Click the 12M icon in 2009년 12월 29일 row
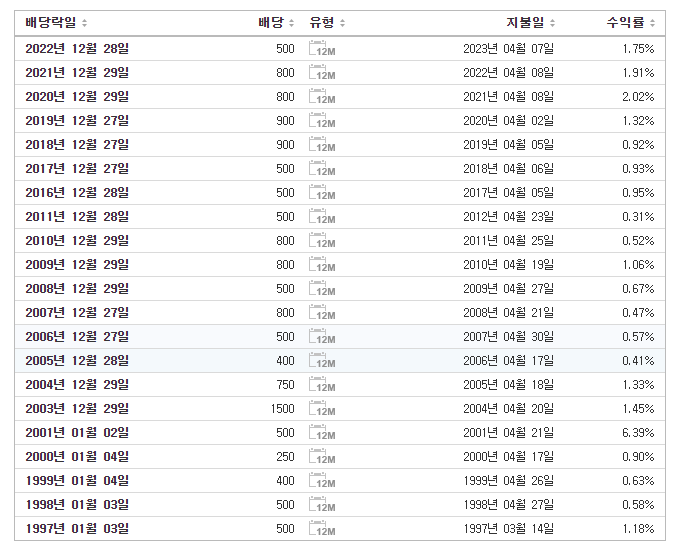Viewport: 679px width, 553px height. click(322, 265)
